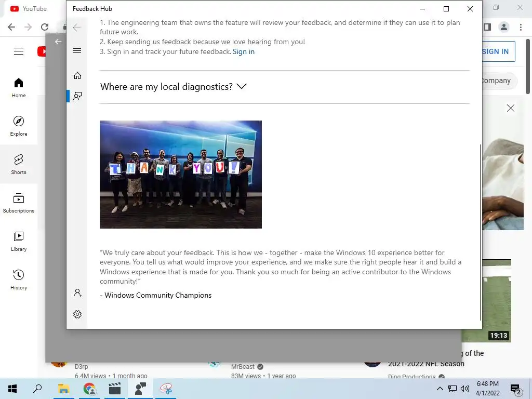
Task: Open File Explorer from the taskbar
Action: coord(63,389)
